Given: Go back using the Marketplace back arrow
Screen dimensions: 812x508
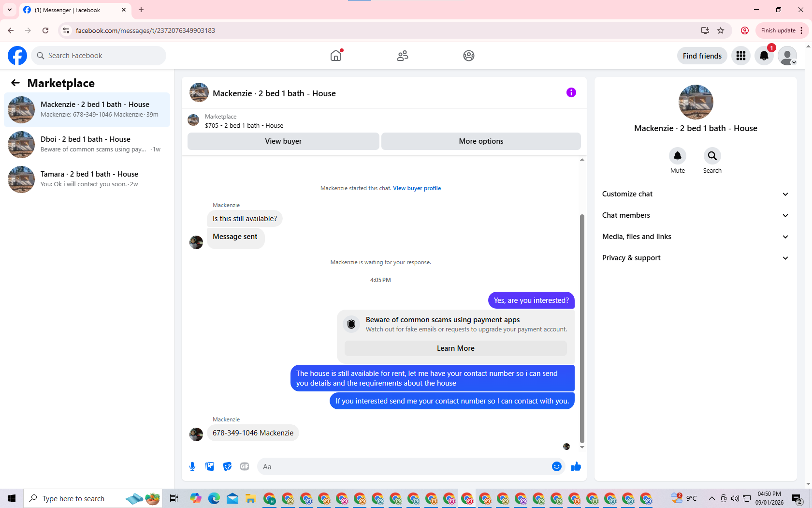Looking at the screenshot, I should coord(15,83).
